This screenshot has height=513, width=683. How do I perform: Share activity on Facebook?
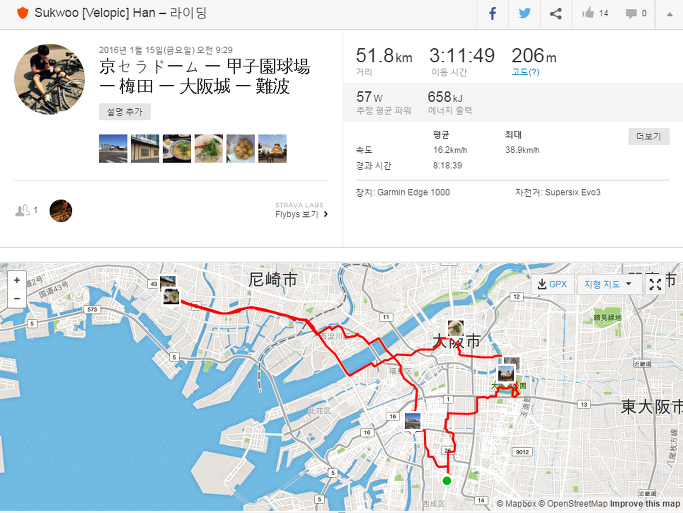[x=492, y=14]
